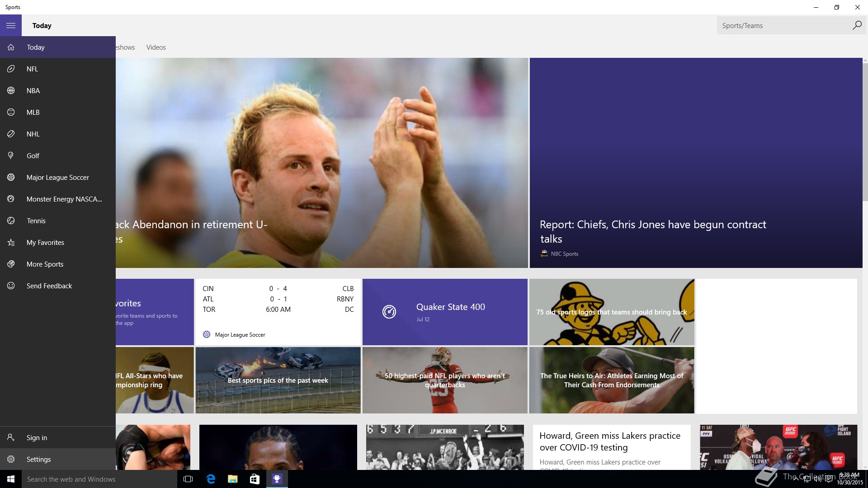Click the MLB baseball icon
This screenshot has height=488, width=868.
tap(11, 112)
